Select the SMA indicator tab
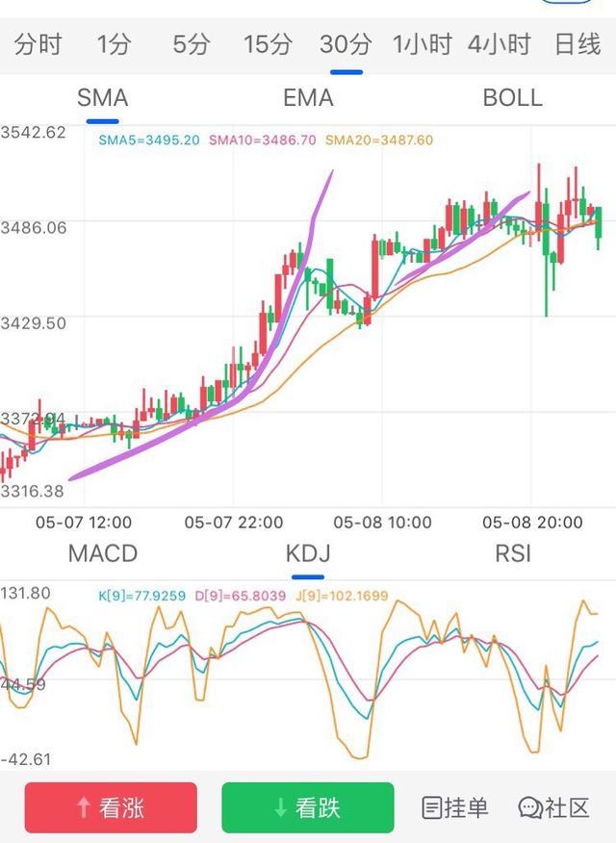Screen dimensions: 616x843 [102, 98]
